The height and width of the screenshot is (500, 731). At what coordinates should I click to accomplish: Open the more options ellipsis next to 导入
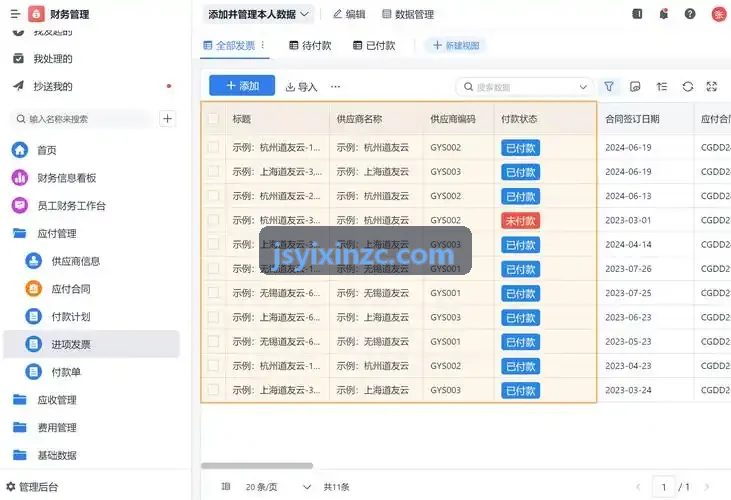(x=335, y=87)
